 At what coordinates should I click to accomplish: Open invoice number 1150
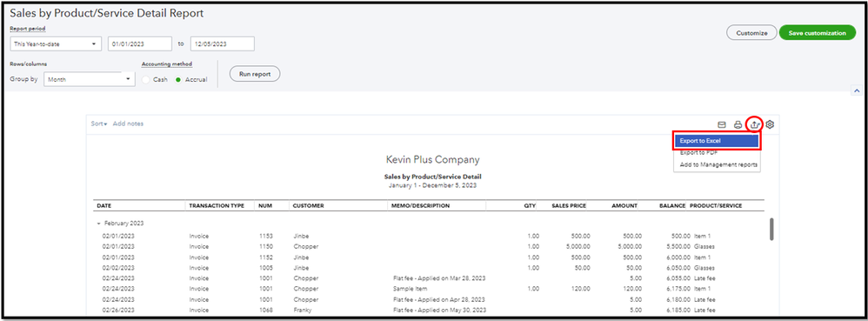tap(266, 247)
